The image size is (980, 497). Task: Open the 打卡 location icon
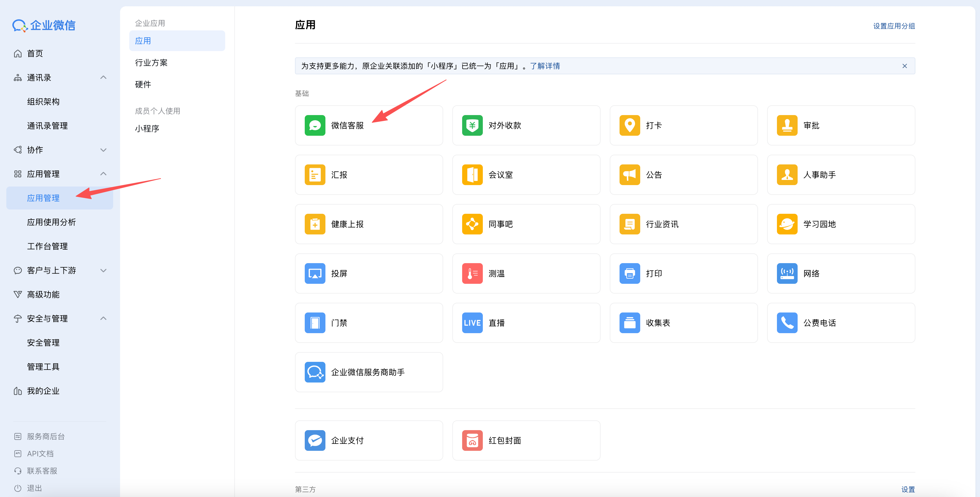[x=630, y=125]
